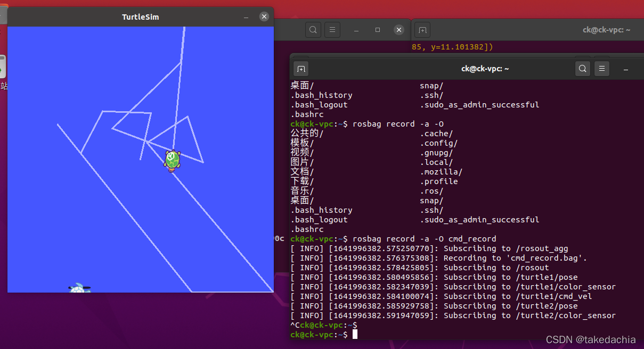Open the background terminal's hamburger menu
644x349 pixels.
pos(332,30)
